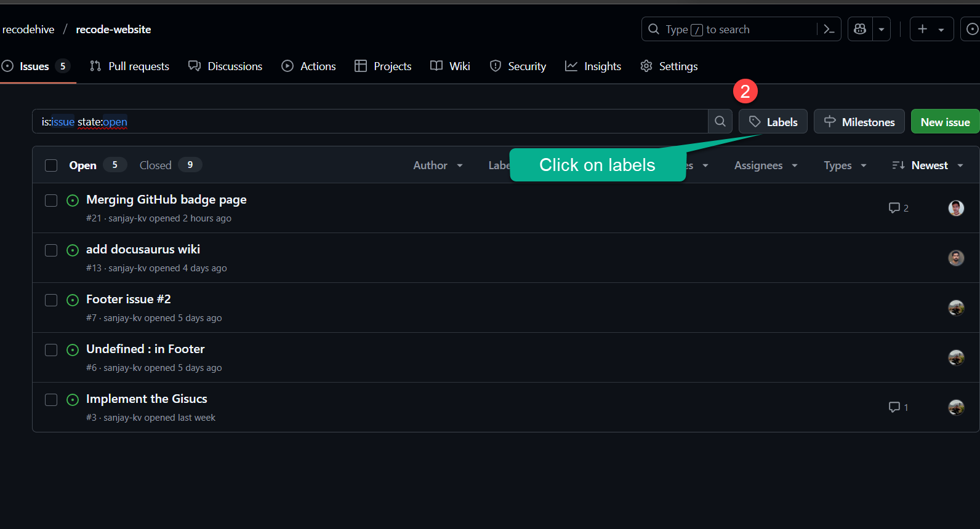Open Copilot from the header icon
Viewport: 980px width, 529px height.
click(860, 29)
